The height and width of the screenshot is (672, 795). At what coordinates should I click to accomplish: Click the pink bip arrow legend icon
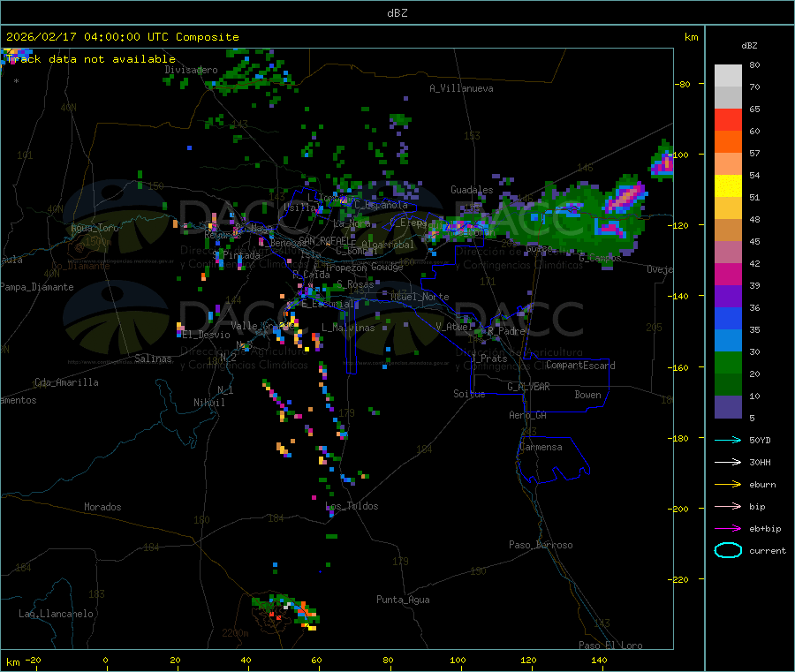[728, 506]
